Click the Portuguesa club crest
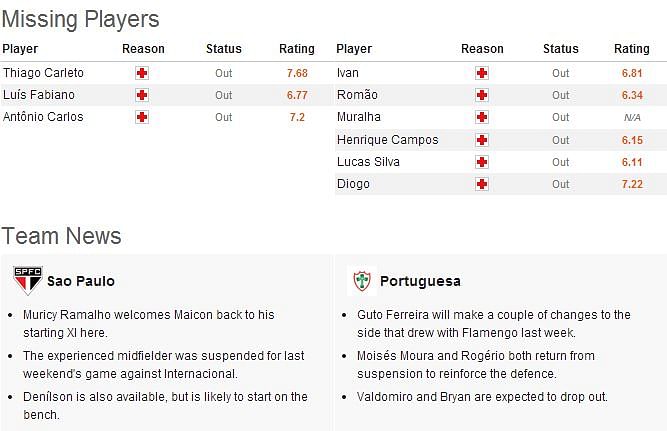The image size is (667, 431). point(362,281)
